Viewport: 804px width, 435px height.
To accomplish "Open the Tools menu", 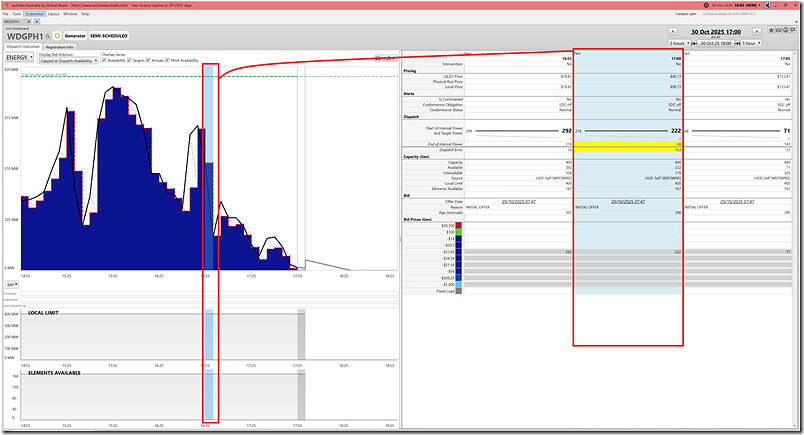I will coord(17,14).
